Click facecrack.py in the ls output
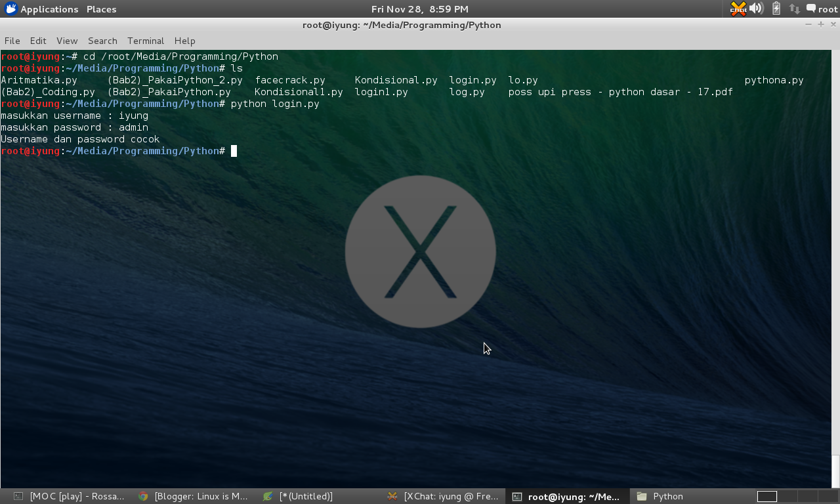 coord(290,80)
